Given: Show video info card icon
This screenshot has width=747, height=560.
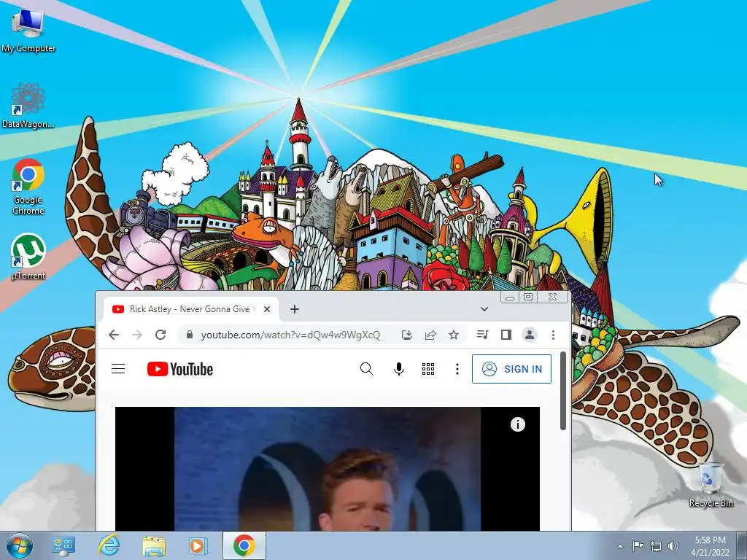Looking at the screenshot, I should pos(518,424).
